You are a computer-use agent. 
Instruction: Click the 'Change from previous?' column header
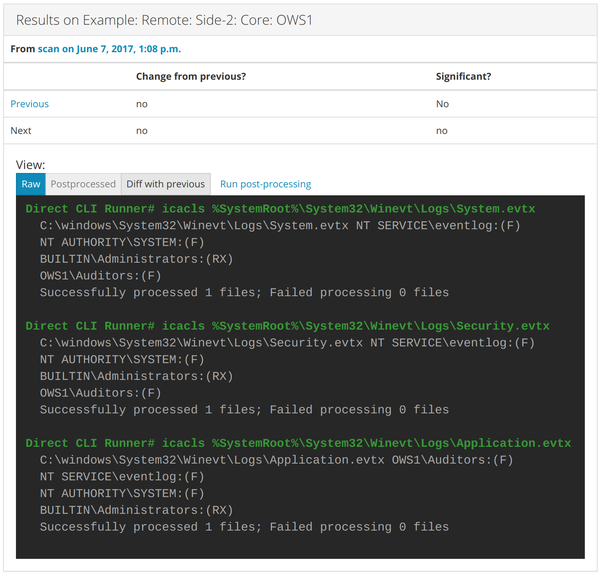[191, 77]
